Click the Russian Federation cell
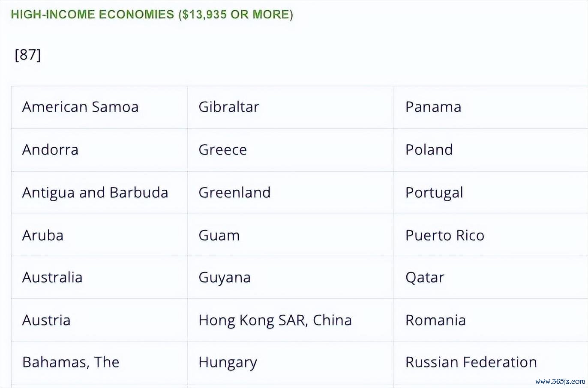 coord(491,362)
